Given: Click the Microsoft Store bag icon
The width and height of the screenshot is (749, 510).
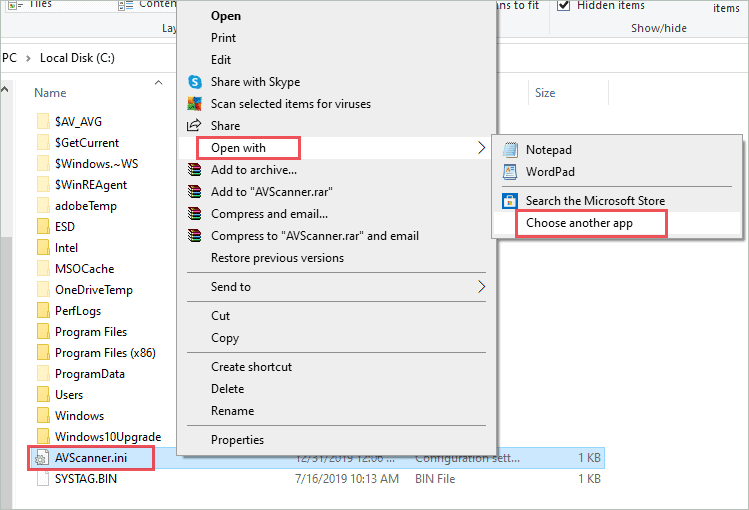Looking at the screenshot, I should click(x=508, y=201).
